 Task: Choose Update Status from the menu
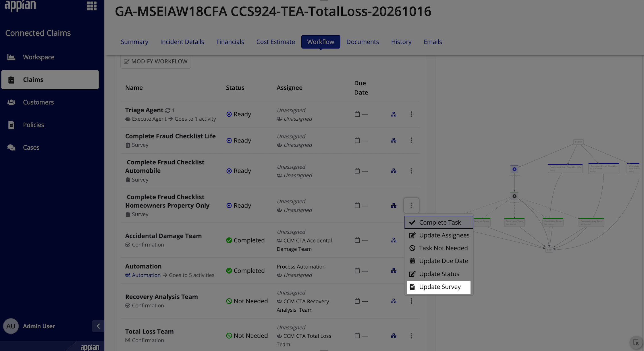pos(439,274)
